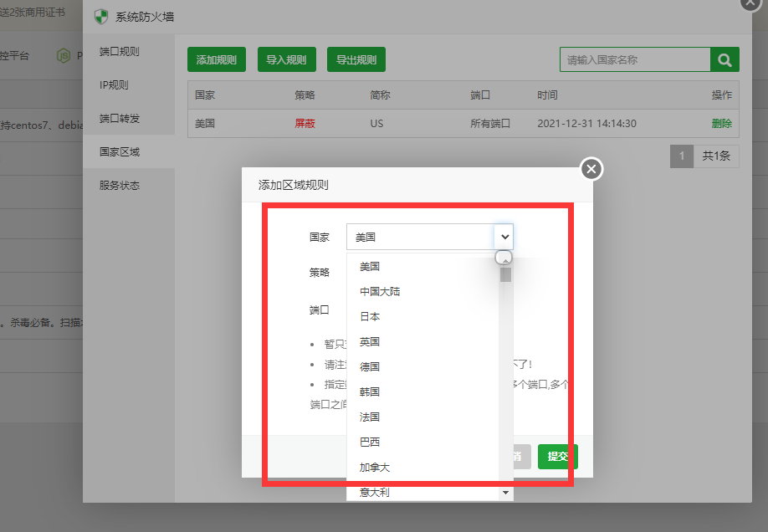Click the 2021-12-31 14:14:30 timestamp
The image size is (768, 532).
point(586,124)
